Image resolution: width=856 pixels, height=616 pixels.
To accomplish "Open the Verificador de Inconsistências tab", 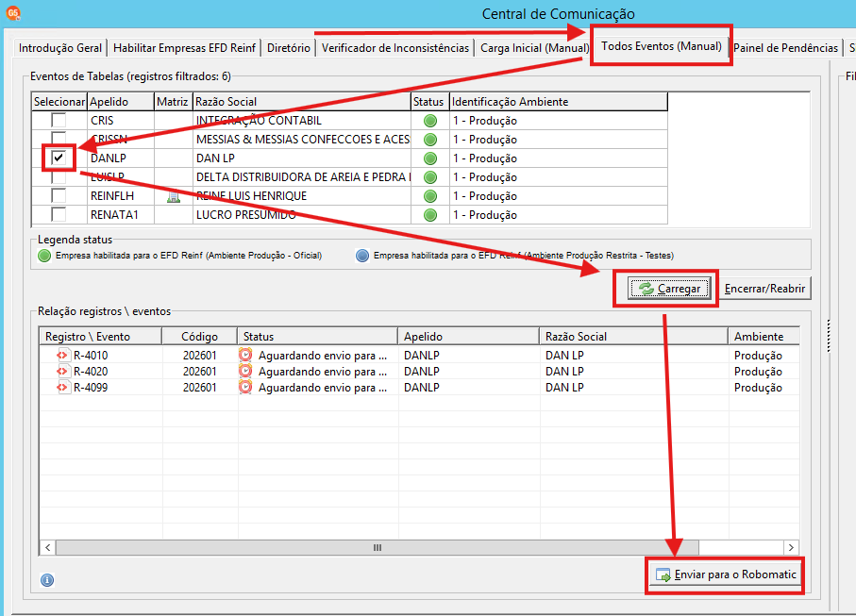I will [395, 48].
